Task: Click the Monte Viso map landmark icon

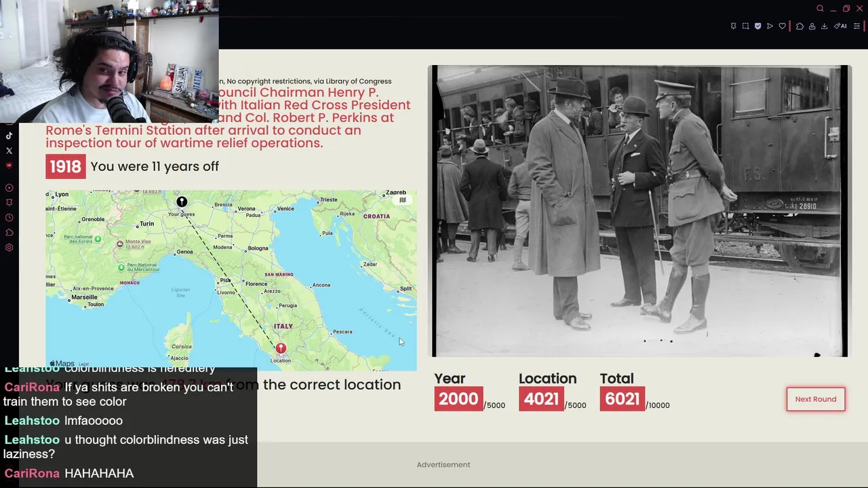Action: click(x=120, y=244)
